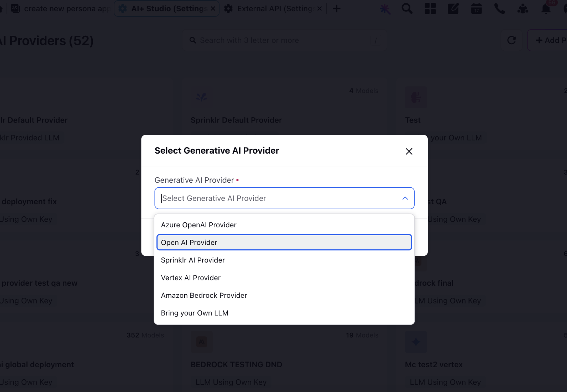Image resolution: width=567 pixels, height=392 pixels.
Task: Click provider test qa new card title
Action: click(39, 283)
